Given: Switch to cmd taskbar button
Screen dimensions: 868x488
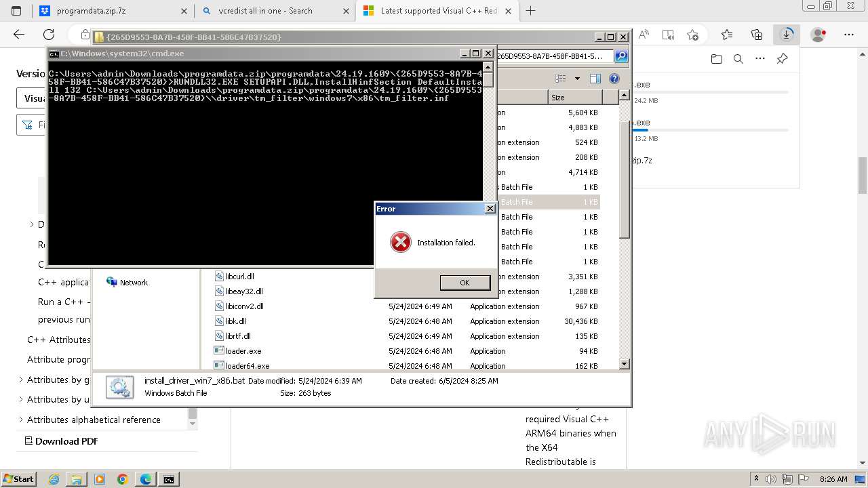Looking at the screenshot, I should pyautogui.click(x=169, y=479).
